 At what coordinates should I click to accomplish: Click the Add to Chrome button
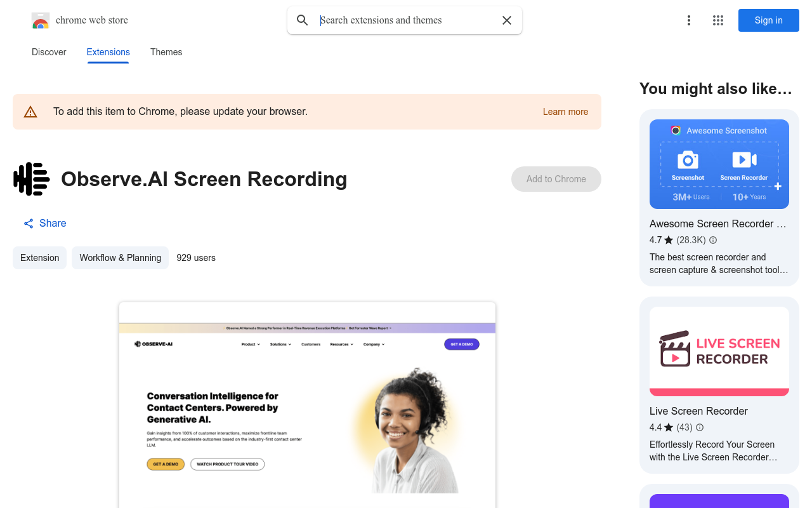(556, 179)
